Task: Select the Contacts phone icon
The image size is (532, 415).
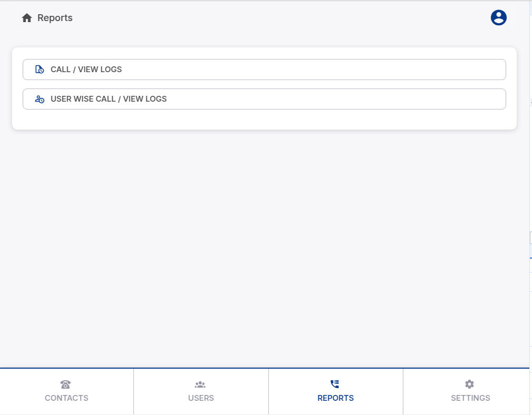Action: [x=66, y=384]
